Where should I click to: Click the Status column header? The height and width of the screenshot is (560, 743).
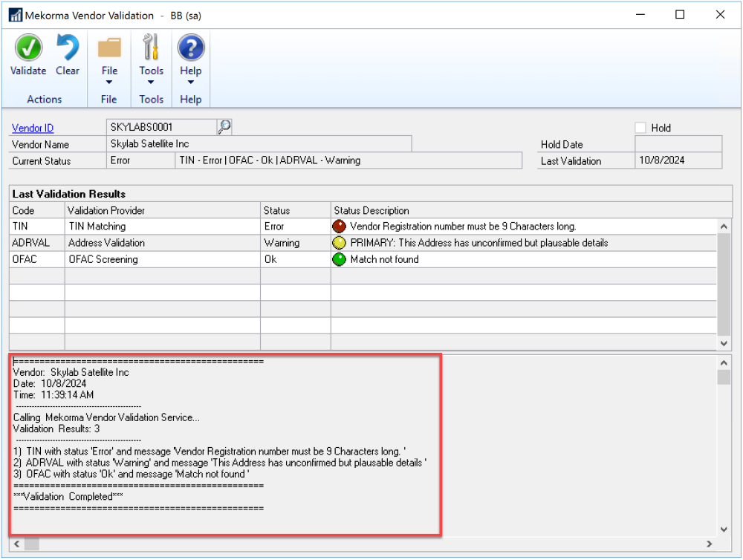(x=296, y=210)
